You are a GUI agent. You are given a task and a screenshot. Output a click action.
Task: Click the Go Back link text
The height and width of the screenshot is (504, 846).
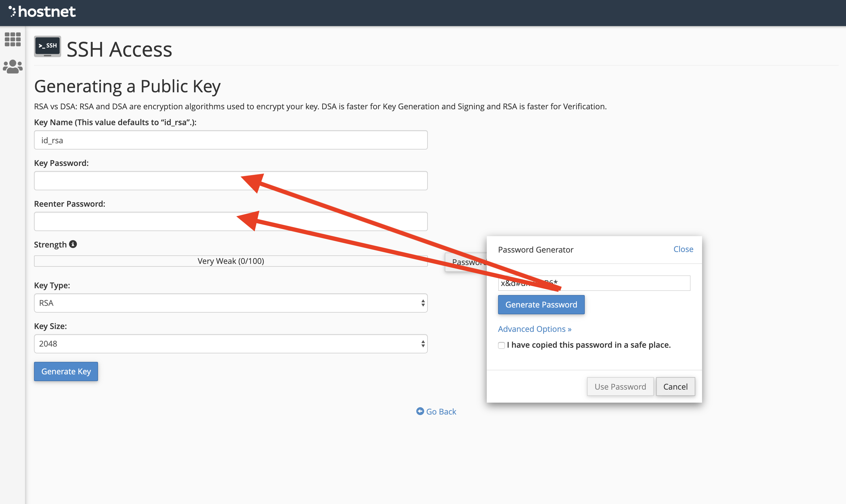coord(441,412)
